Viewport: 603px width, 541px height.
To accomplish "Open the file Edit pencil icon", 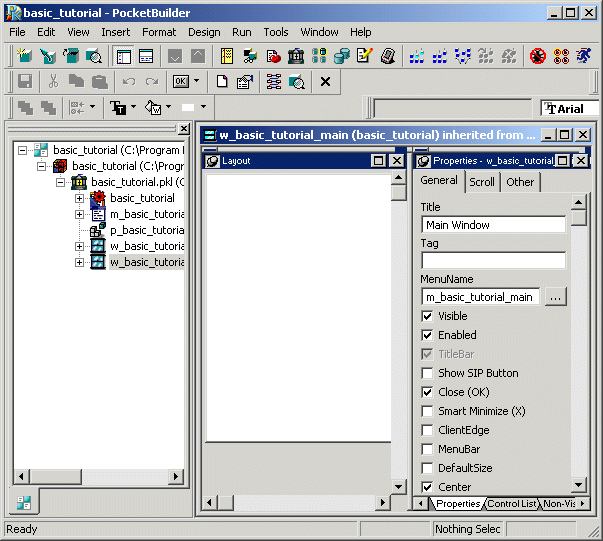I will point(365,56).
